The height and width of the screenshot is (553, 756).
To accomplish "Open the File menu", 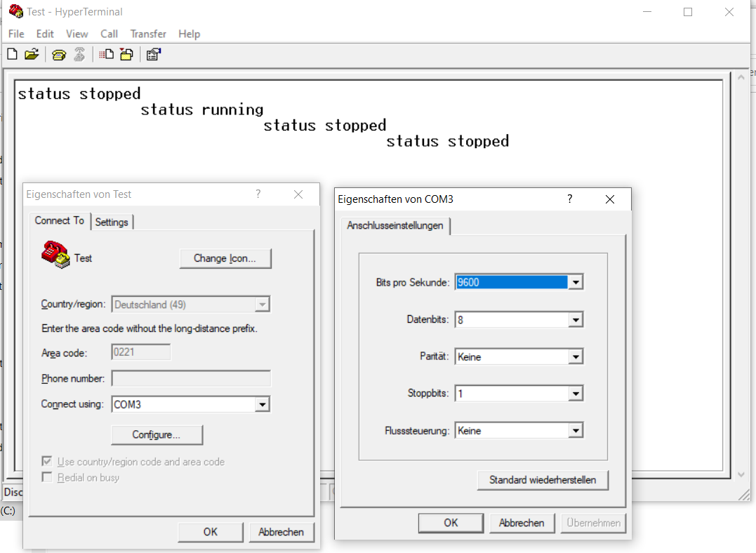I will point(16,34).
